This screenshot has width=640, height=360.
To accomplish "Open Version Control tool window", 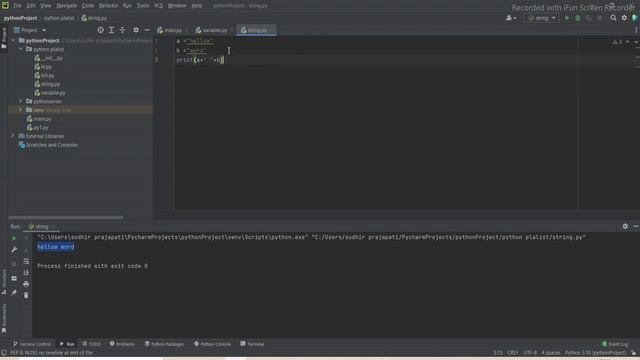I will pyautogui.click(x=32, y=344).
